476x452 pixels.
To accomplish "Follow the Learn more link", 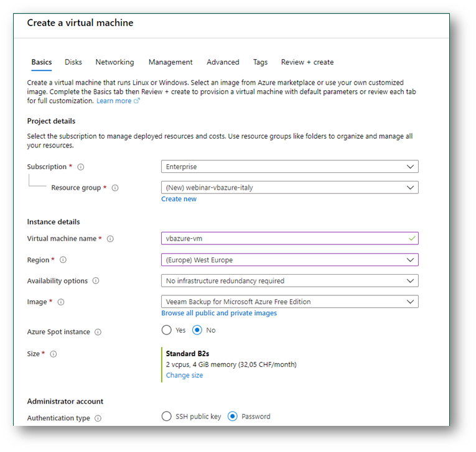I will point(114,101).
